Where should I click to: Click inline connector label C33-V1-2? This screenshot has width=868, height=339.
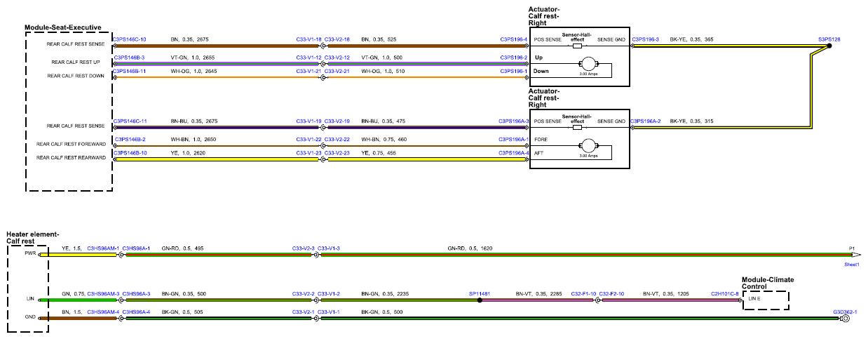(x=329, y=293)
